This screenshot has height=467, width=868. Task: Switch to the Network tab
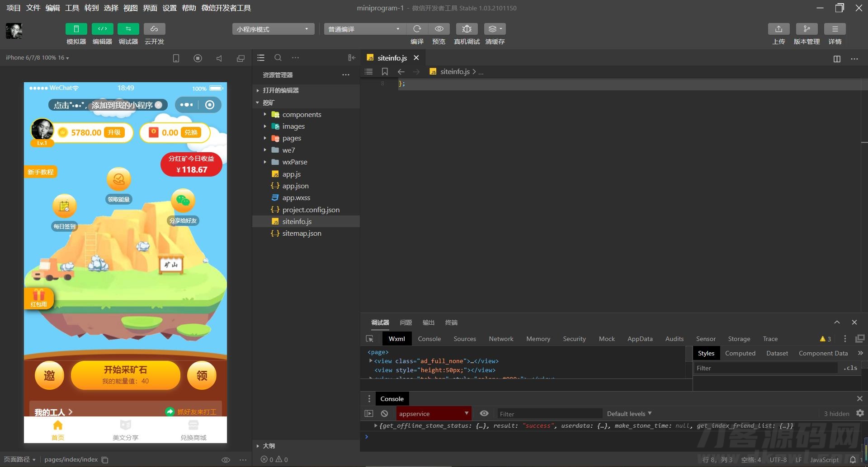click(x=501, y=339)
